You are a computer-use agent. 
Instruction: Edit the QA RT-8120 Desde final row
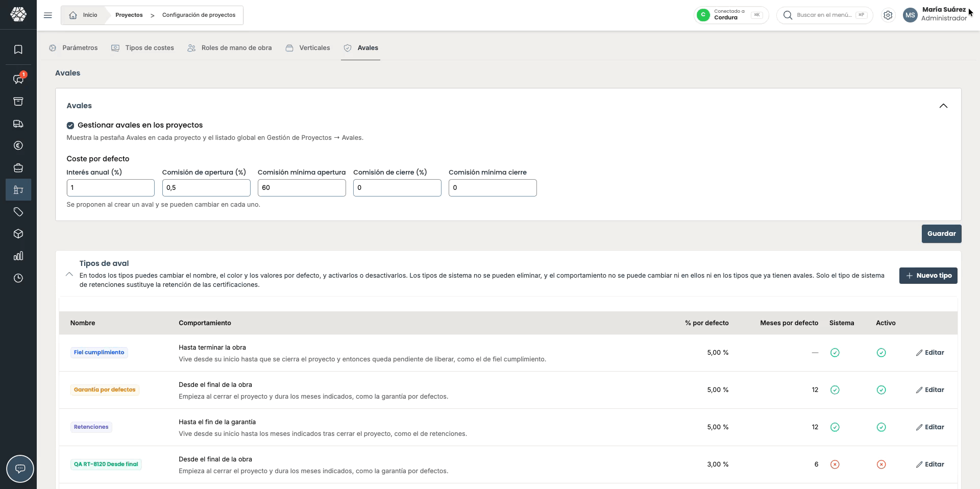point(930,464)
